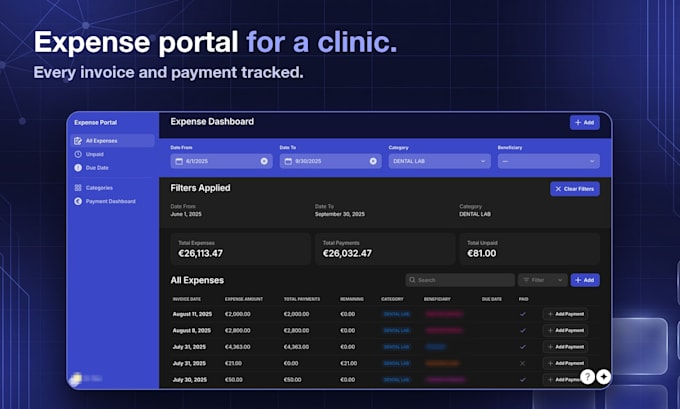The image size is (680, 409).
Task: Click paid checkmark on August 8 row
Action: (523, 330)
